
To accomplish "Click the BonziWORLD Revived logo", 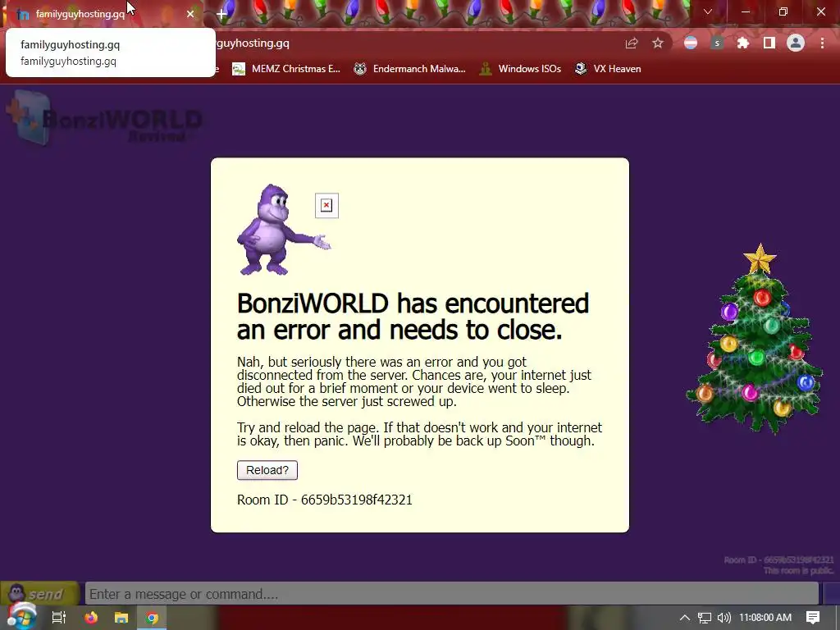I will tap(104, 119).
